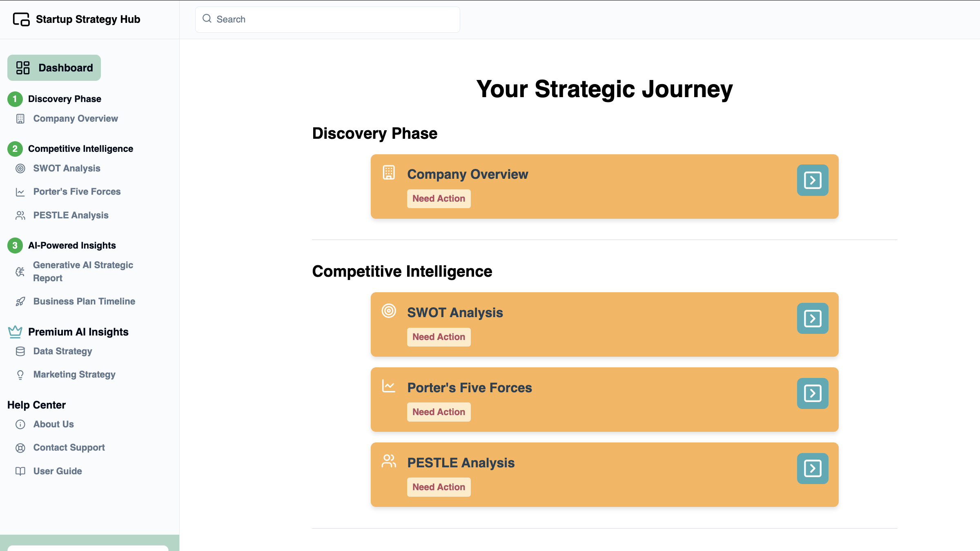
Task: Open Company Overview card arrow button
Action: coord(813,180)
